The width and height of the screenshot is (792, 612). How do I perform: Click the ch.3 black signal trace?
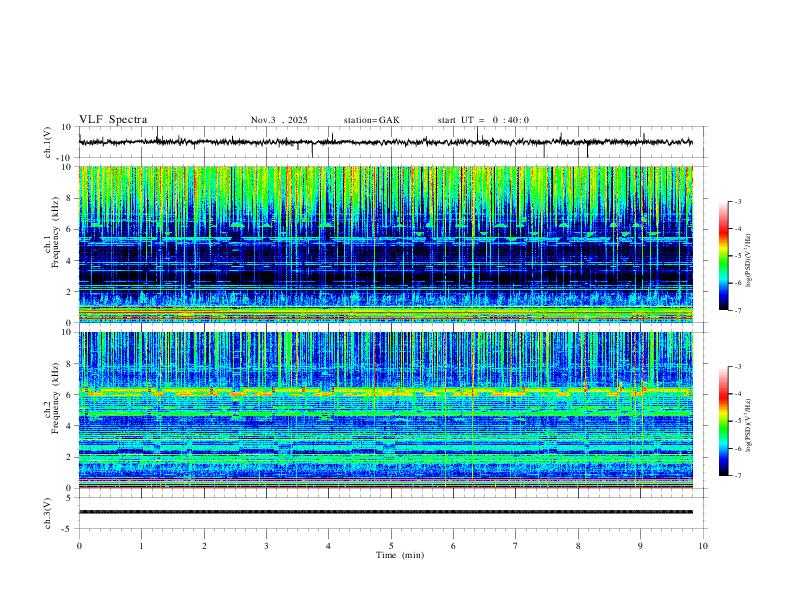tap(386, 512)
